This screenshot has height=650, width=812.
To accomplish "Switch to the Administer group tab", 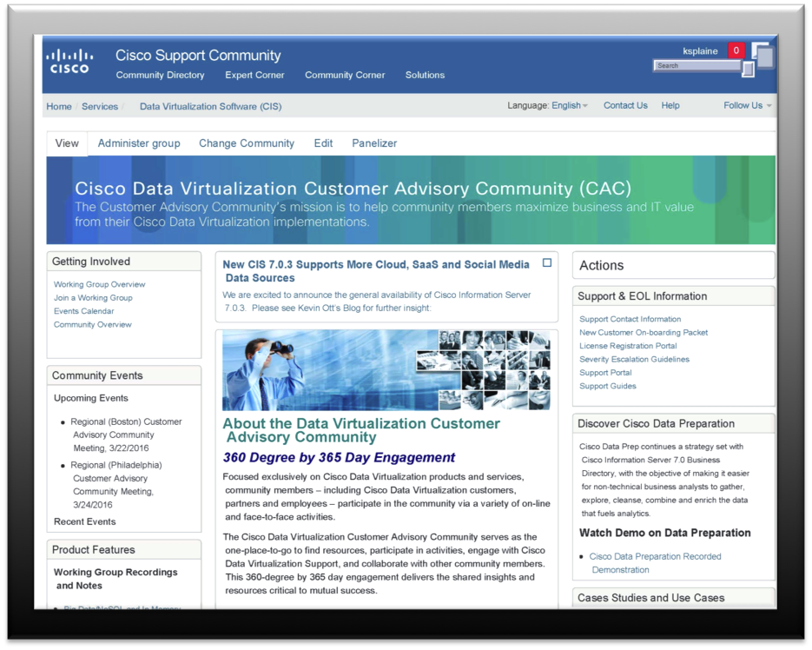I will pyautogui.click(x=139, y=143).
